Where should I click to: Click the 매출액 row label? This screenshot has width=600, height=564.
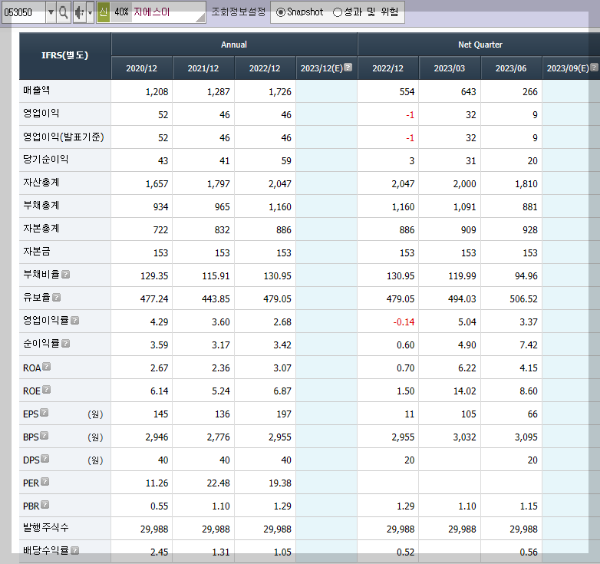pos(36,91)
